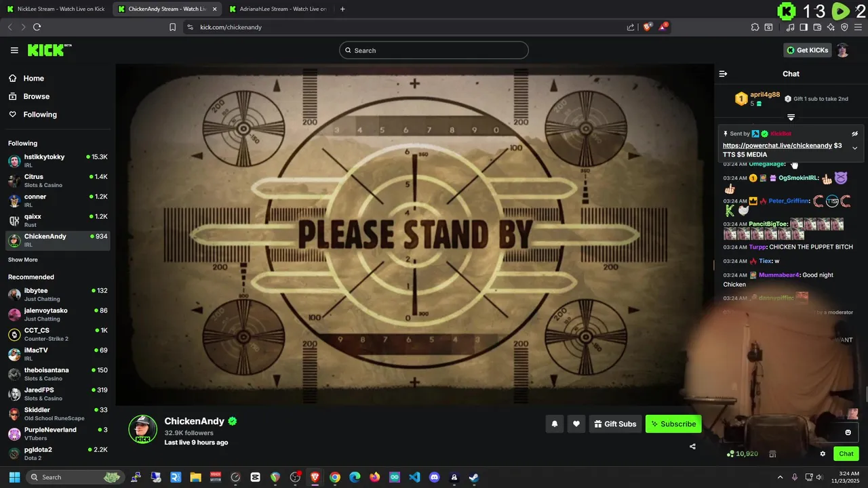The image size is (868, 488).
Task: Open Brave Rewards triangle icon
Action: 664,27
